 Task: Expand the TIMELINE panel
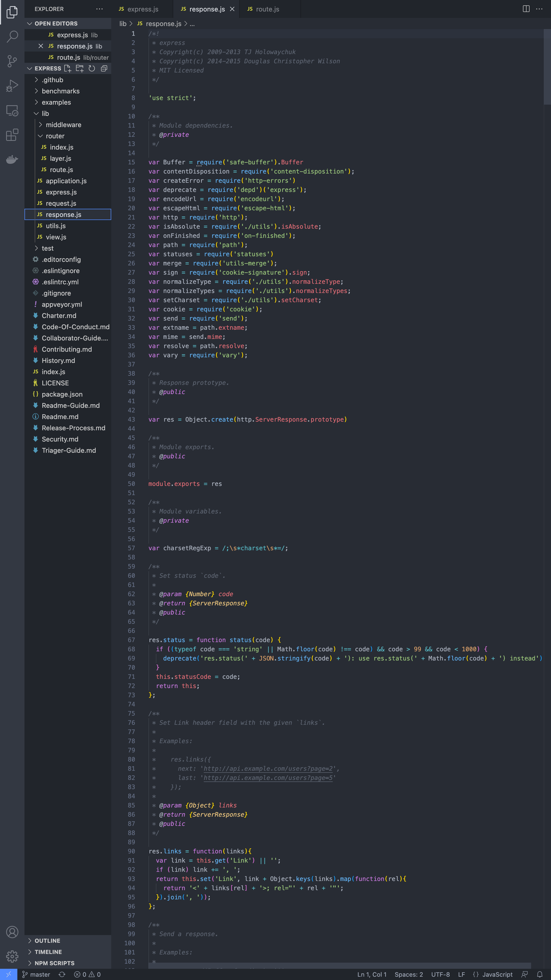[x=68, y=951]
